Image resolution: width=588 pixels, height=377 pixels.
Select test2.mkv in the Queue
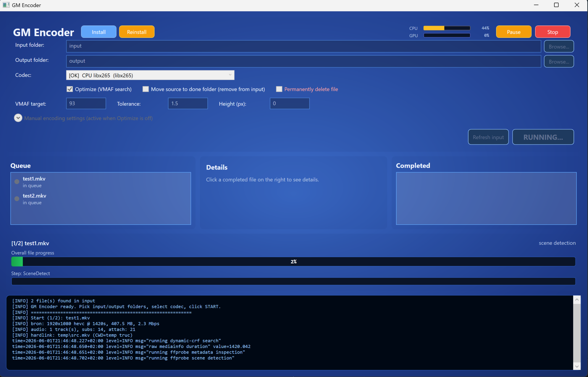click(x=101, y=199)
